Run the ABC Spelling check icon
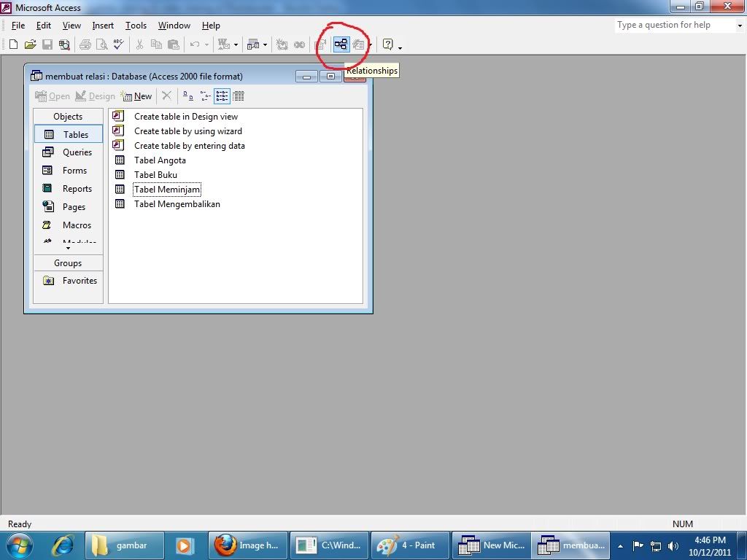Screen dimensions: 747x560 (x=119, y=44)
